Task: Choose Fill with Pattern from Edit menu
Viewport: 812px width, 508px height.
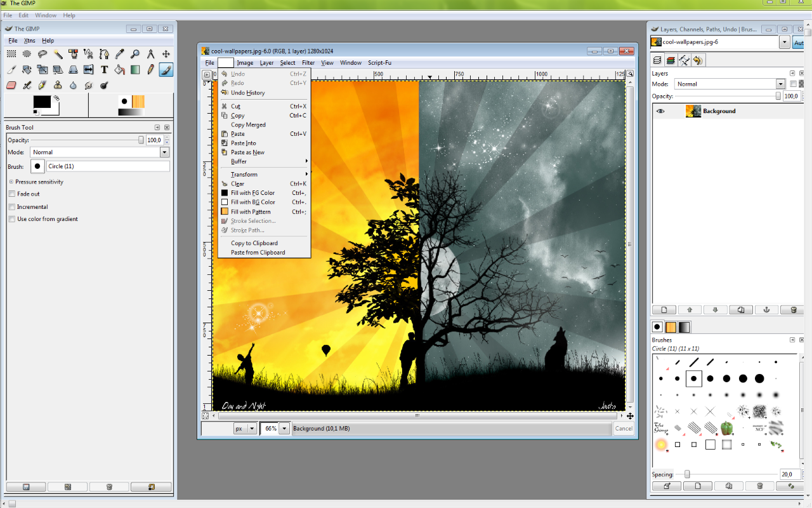Action: (x=251, y=212)
